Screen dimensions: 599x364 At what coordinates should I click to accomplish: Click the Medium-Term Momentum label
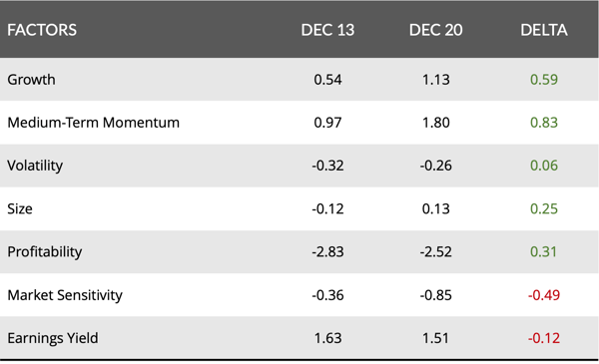[93, 123]
